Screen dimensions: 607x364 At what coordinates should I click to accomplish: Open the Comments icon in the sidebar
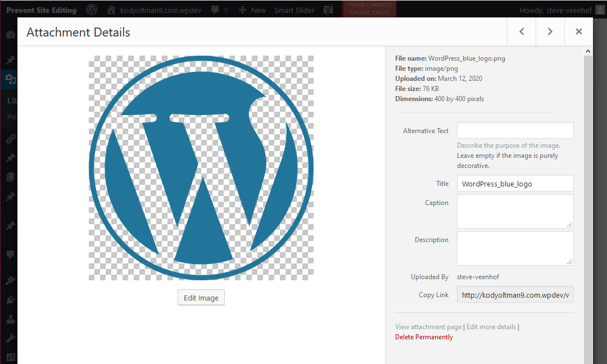pos(11,254)
